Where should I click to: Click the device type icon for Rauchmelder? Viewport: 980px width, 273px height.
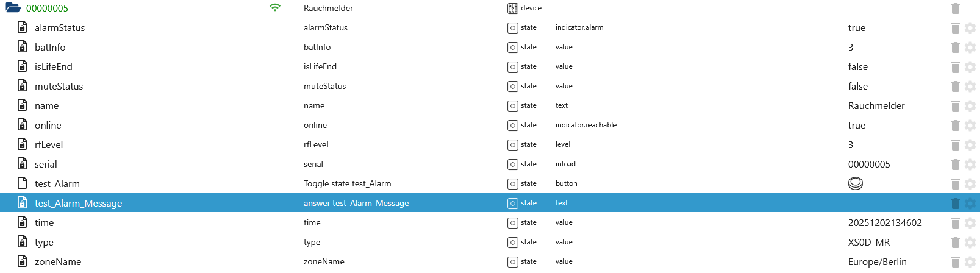[513, 9]
